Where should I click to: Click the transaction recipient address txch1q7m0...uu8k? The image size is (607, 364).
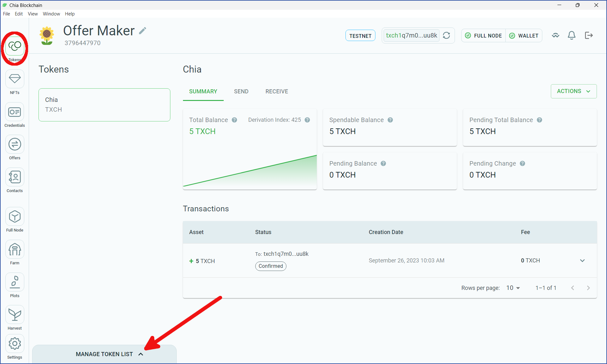pyautogui.click(x=286, y=254)
